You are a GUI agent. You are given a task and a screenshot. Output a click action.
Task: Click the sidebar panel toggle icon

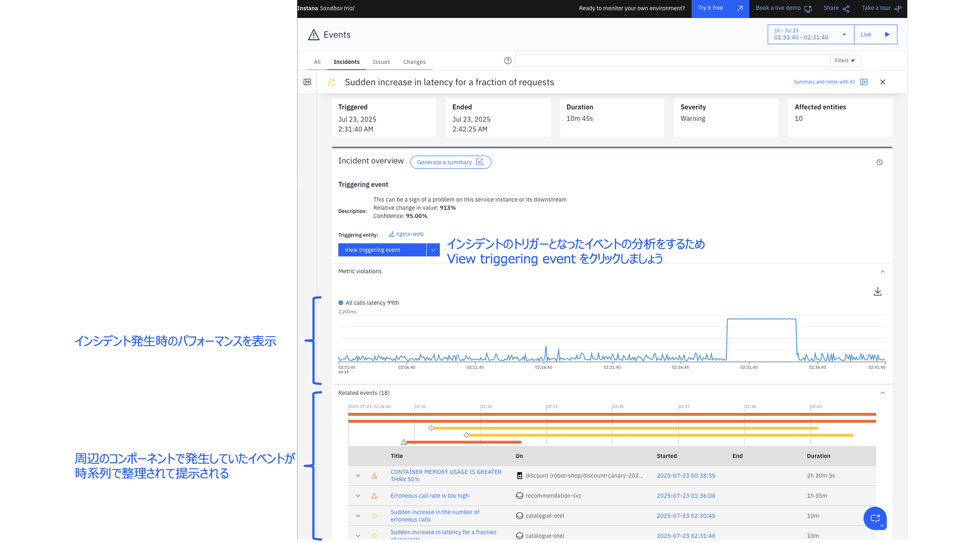(x=307, y=82)
